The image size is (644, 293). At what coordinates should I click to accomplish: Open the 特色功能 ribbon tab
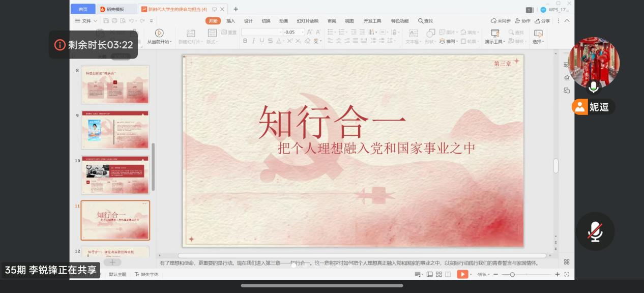tap(399, 21)
